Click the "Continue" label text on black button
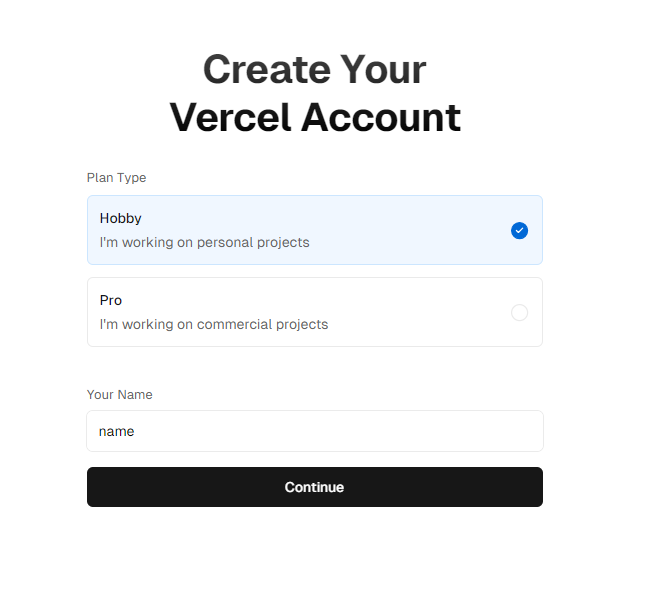The width and height of the screenshot is (668, 602). click(314, 487)
